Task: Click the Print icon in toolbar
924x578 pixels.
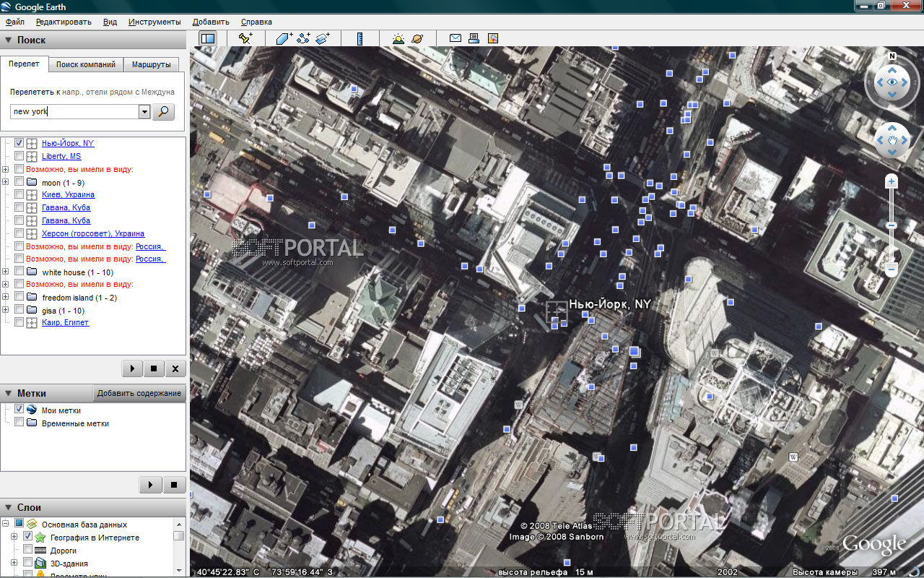Action: [474, 39]
